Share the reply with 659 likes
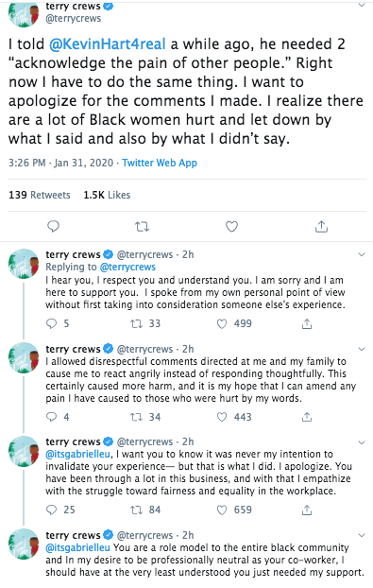The height and width of the screenshot is (588, 373). point(307,510)
